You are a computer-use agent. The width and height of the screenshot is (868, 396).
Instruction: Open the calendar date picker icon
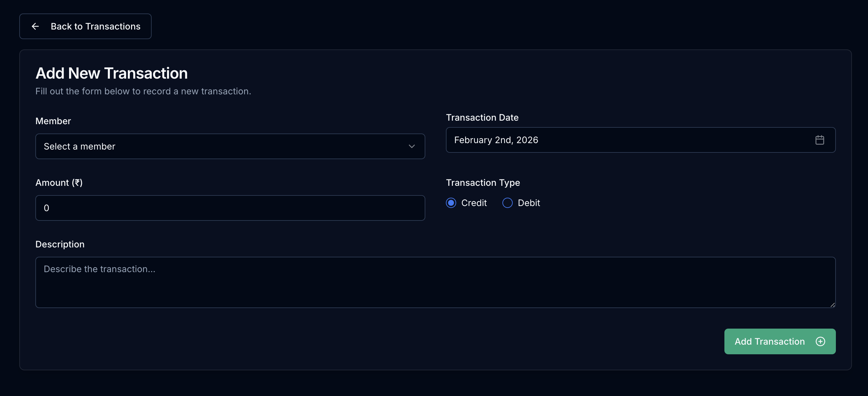pyautogui.click(x=820, y=140)
